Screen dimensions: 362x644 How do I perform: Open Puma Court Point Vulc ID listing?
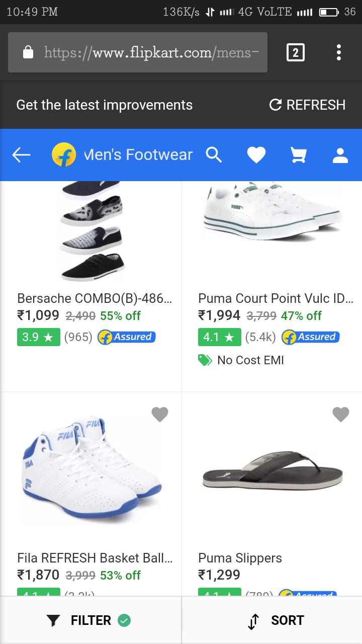click(x=276, y=298)
